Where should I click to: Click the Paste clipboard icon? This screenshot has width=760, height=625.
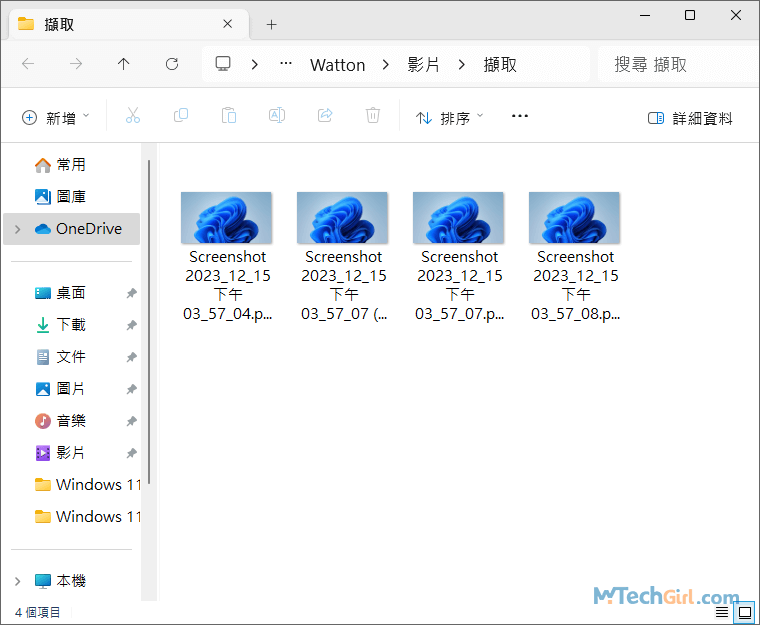coord(229,117)
